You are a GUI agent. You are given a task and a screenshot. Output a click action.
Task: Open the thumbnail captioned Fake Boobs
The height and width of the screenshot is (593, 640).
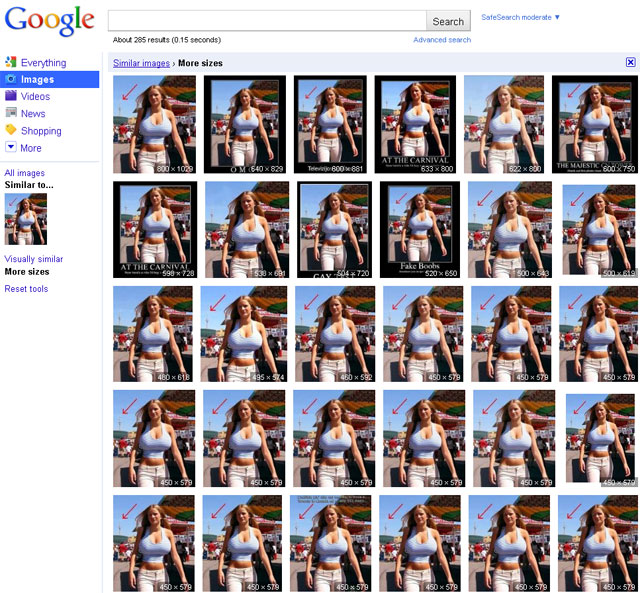420,230
